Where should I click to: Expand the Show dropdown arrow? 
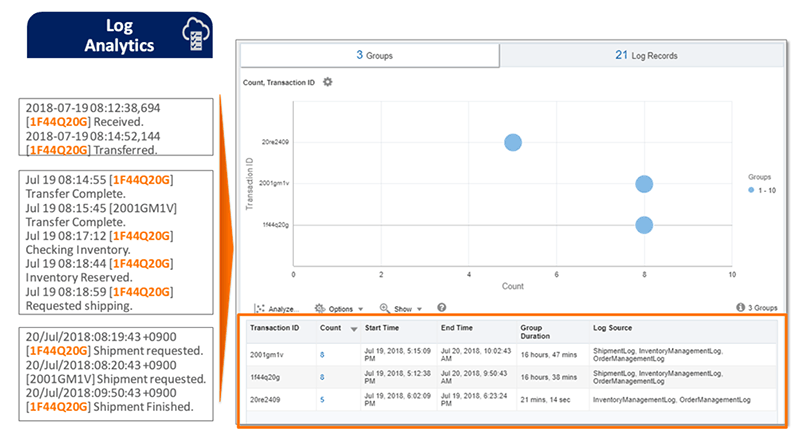[x=419, y=309]
